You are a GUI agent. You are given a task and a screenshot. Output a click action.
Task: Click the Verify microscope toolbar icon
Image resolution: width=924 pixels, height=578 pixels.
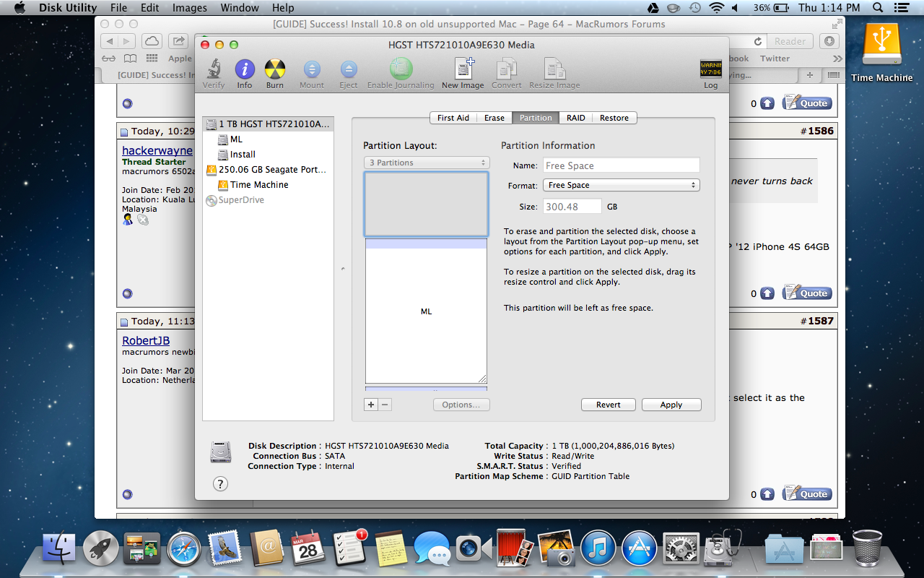coord(213,74)
